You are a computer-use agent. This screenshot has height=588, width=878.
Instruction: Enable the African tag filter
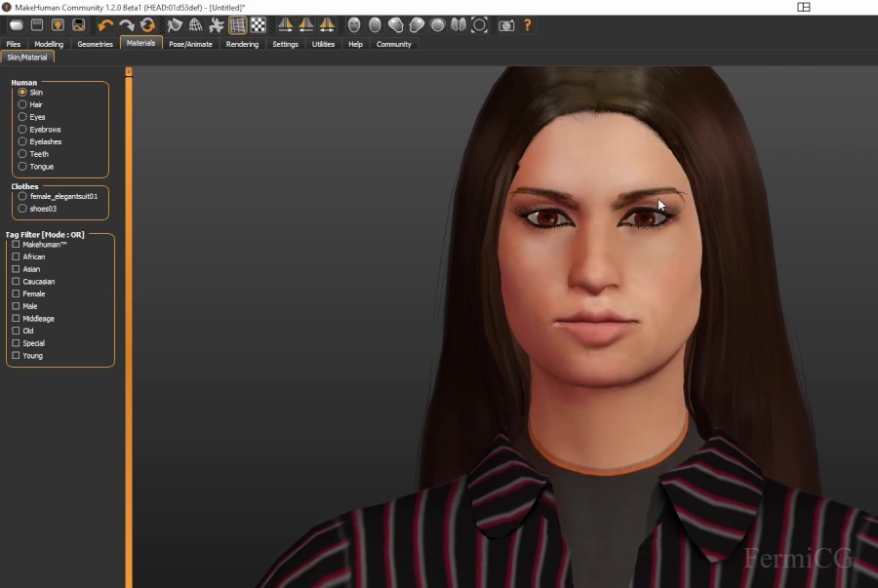16,256
